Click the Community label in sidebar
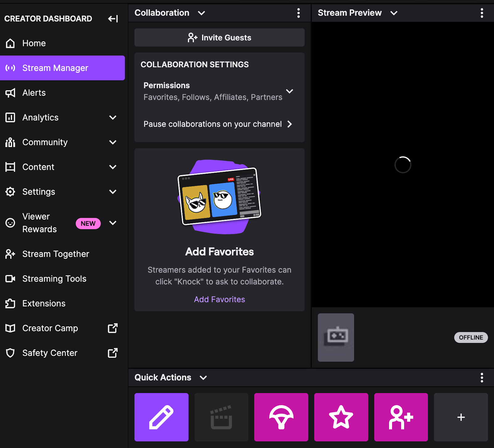Viewport: 494px width, 448px height. tap(45, 142)
